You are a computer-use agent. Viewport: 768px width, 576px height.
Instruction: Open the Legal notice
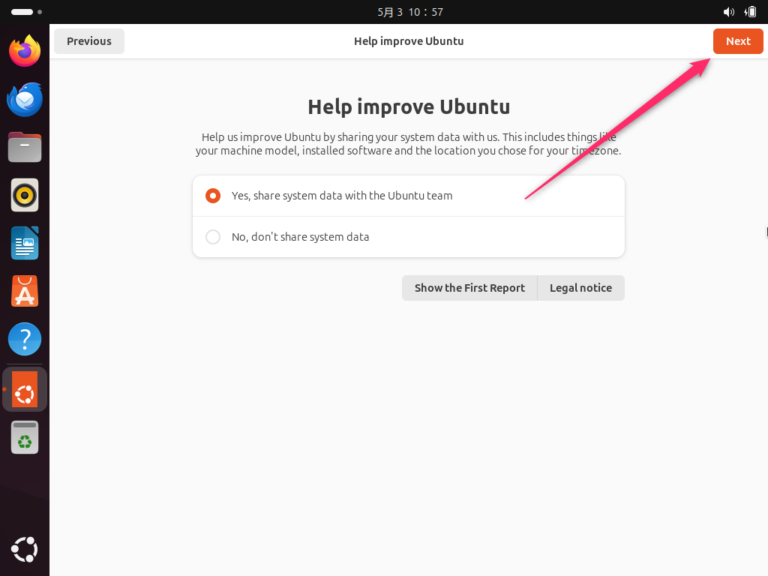(581, 288)
